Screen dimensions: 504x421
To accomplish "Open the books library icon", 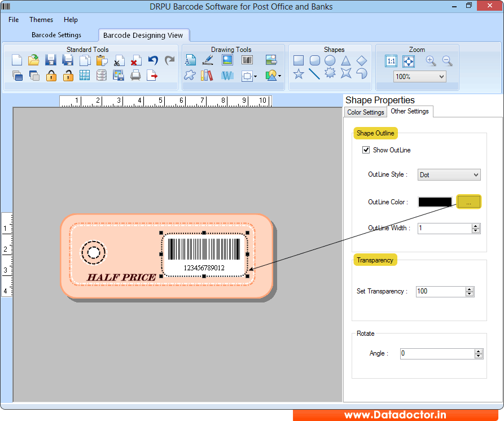I will (x=207, y=76).
